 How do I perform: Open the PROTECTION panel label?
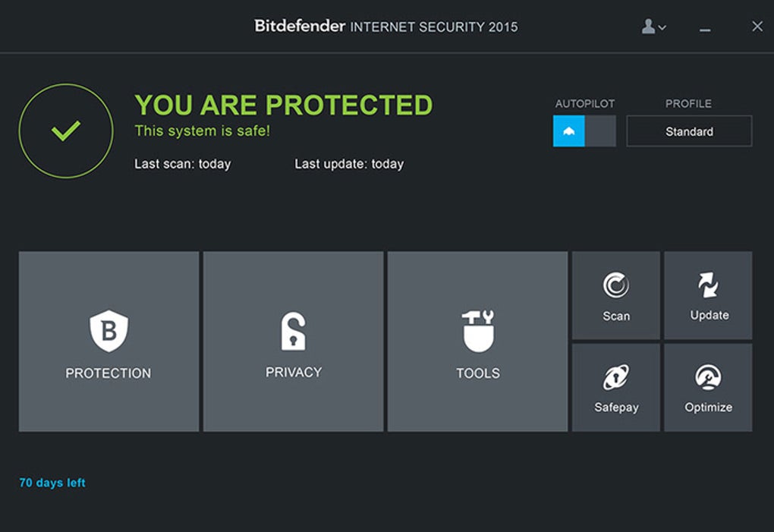coord(109,373)
